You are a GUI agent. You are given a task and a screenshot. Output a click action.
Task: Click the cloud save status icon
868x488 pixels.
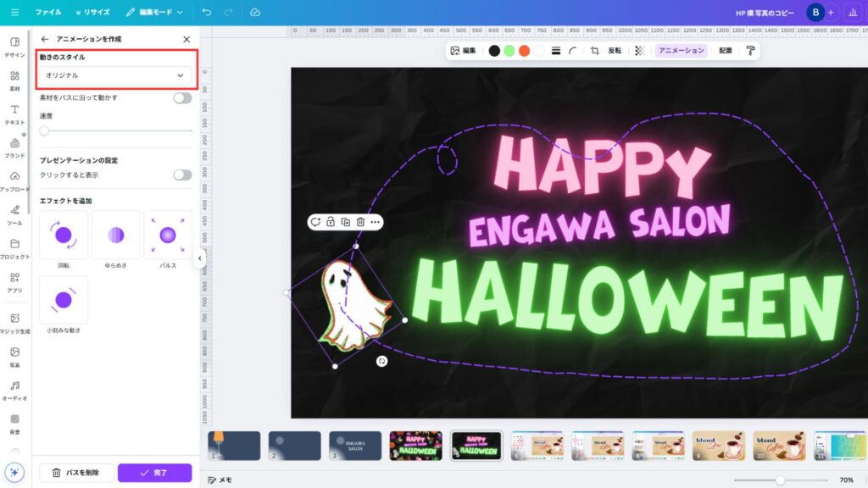click(255, 13)
